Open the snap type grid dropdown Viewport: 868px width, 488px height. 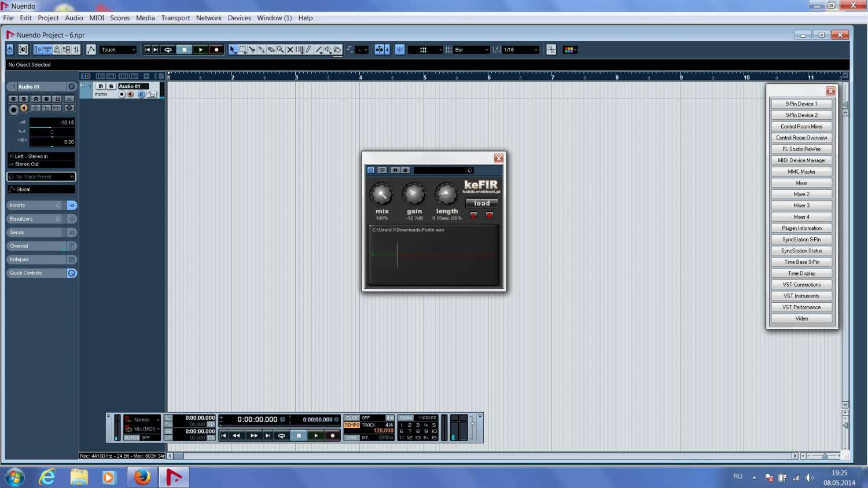point(425,50)
